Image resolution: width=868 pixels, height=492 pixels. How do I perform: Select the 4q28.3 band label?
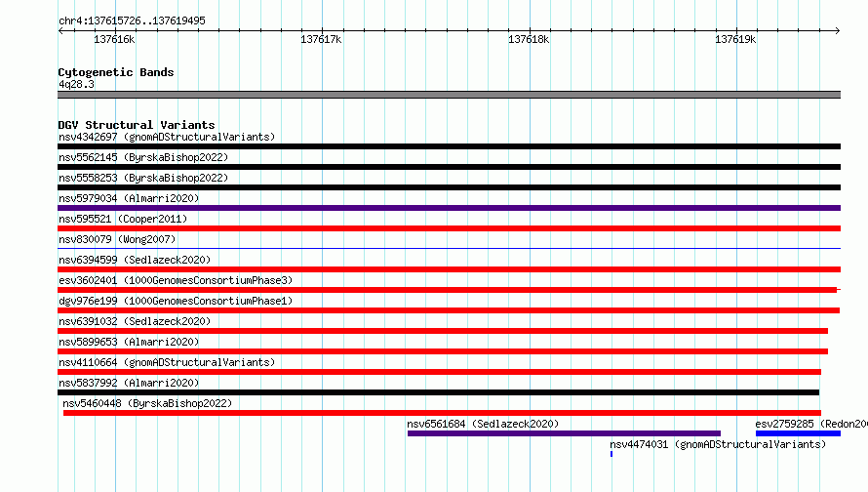(76, 84)
